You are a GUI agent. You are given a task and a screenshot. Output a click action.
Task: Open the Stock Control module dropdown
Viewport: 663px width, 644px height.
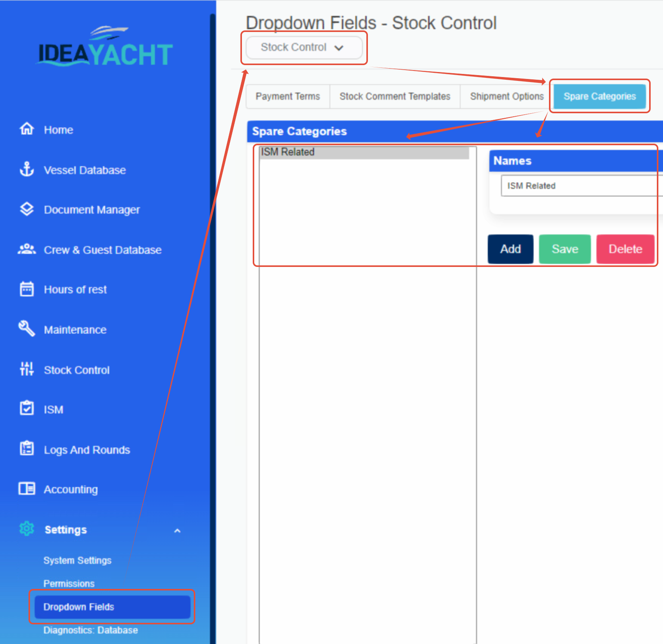click(x=304, y=47)
